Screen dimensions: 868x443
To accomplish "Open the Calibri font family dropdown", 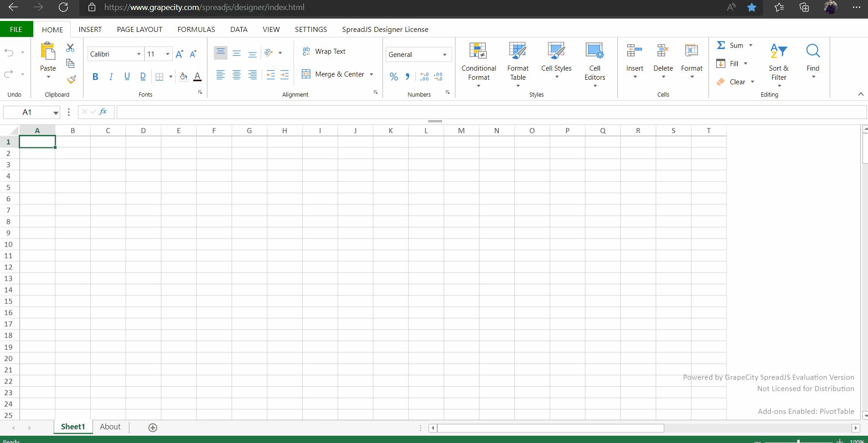I will click(139, 54).
